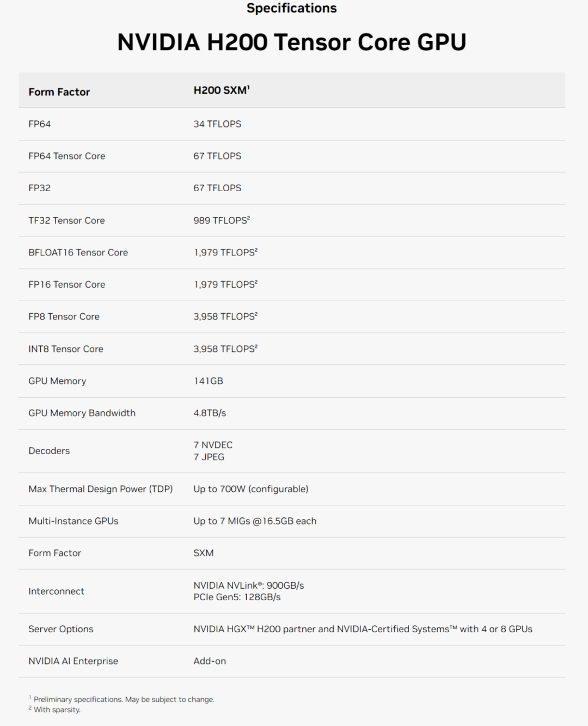Screen dimensions: 588x726
Task: Click the 141GB GPU Memory value
Action: [x=209, y=381]
